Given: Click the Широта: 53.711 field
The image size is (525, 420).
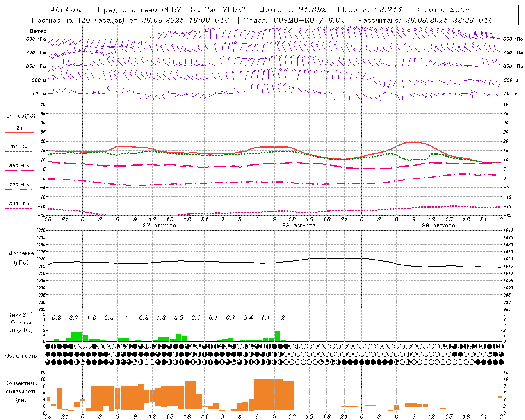Looking at the screenshot, I should click(x=370, y=10).
